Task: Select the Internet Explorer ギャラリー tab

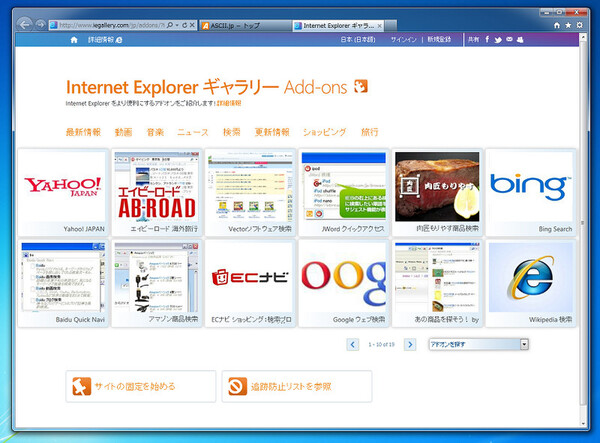Action: pyautogui.click(x=338, y=26)
